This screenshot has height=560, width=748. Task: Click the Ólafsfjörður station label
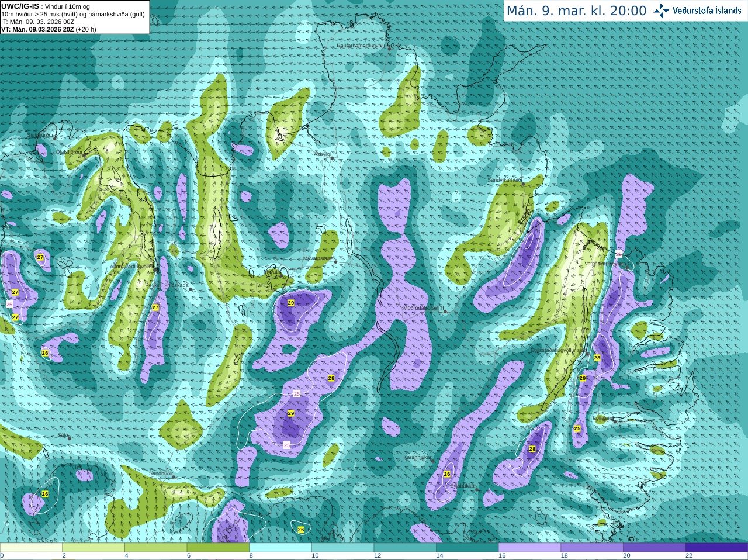69,152
